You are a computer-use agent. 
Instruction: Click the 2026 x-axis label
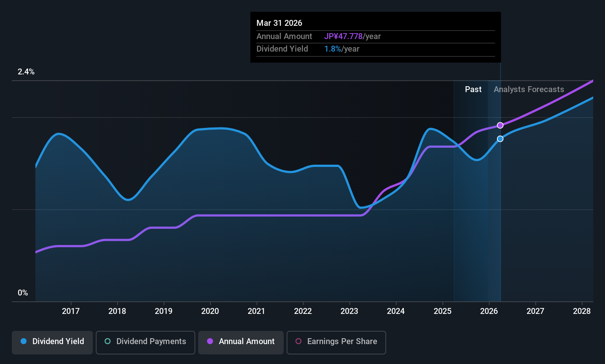489,311
